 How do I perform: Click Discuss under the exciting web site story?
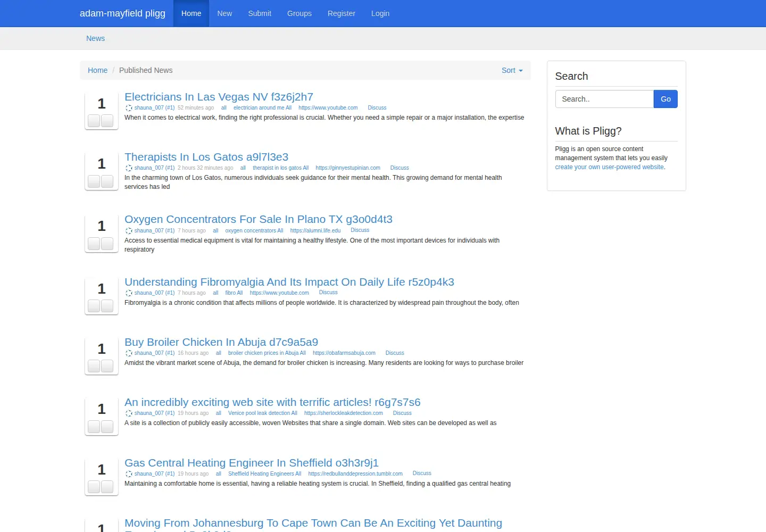tap(402, 413)
